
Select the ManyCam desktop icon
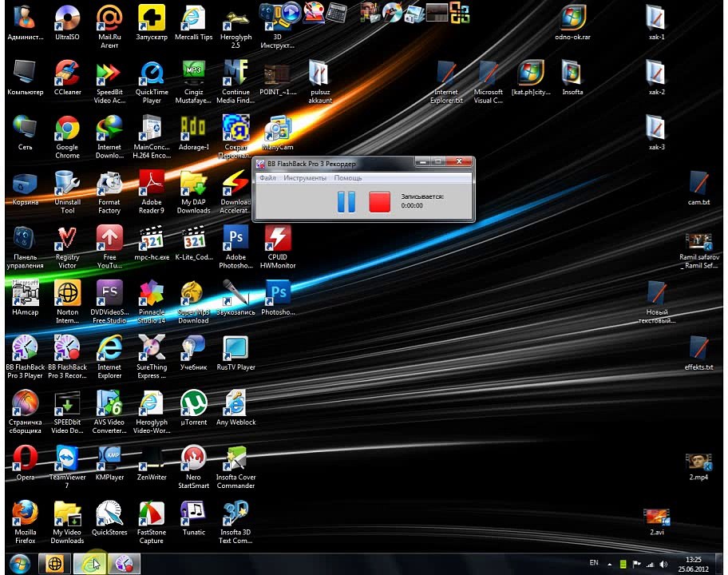(278, 133)
